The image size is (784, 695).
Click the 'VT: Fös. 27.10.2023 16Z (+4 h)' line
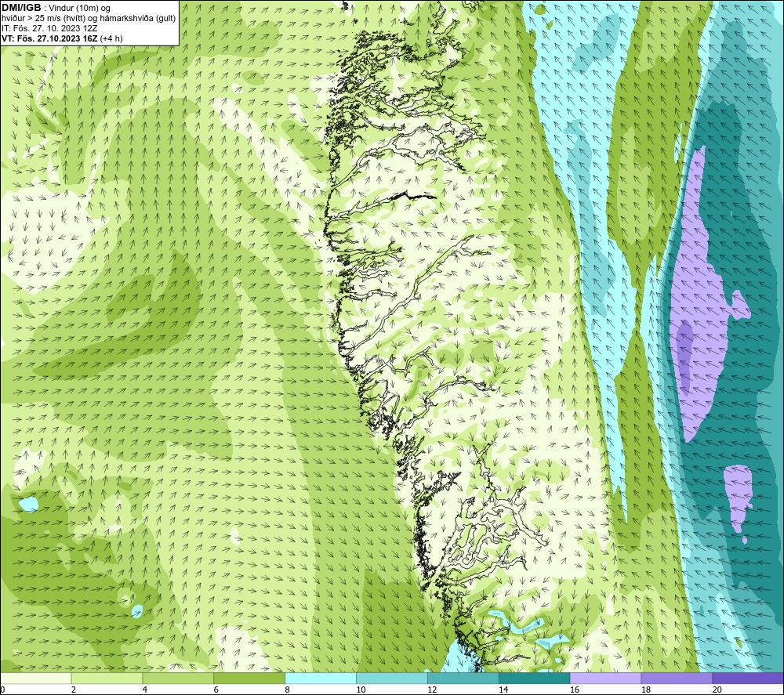[62, 38]
